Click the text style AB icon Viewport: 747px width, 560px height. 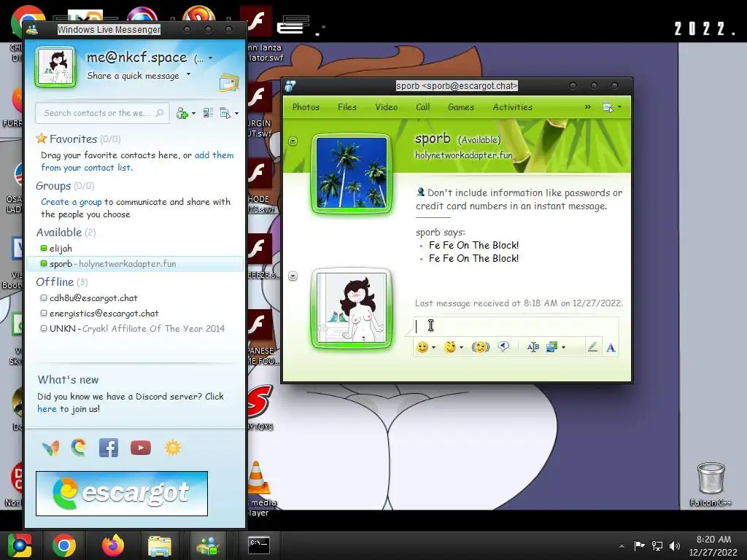pyautogui.click(x=533, y=347)
